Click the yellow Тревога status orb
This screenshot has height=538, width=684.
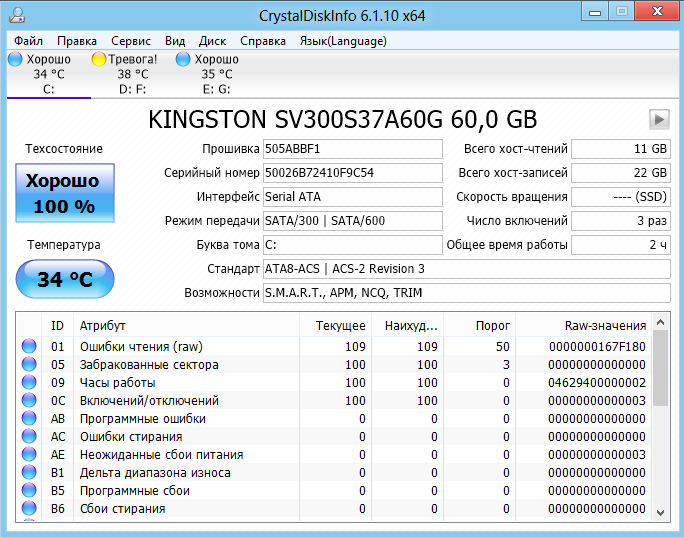point(99,59)
